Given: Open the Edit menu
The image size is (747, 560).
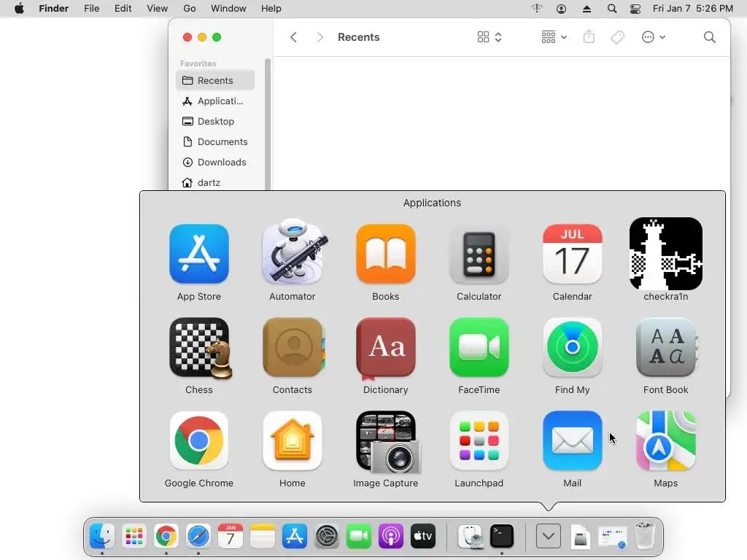Looking at the screenshot, I should point(123,9).
